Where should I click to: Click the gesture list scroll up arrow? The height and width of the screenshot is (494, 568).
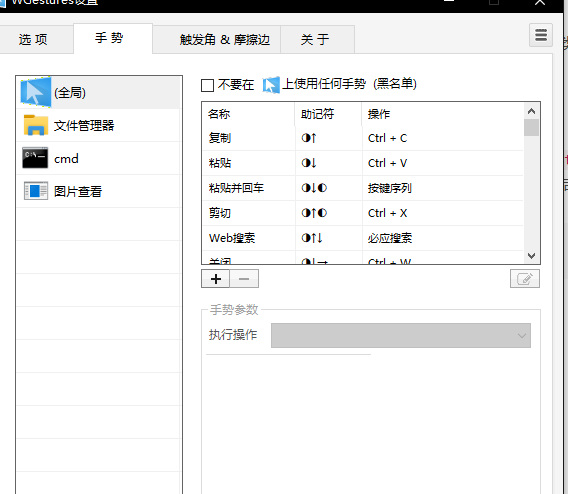tap(531, 111)
